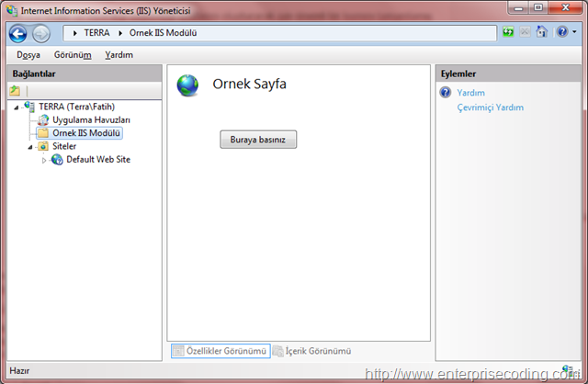Click the IIS Manager title bar icon
The image size is (588, 384).
tap(12, 10)
